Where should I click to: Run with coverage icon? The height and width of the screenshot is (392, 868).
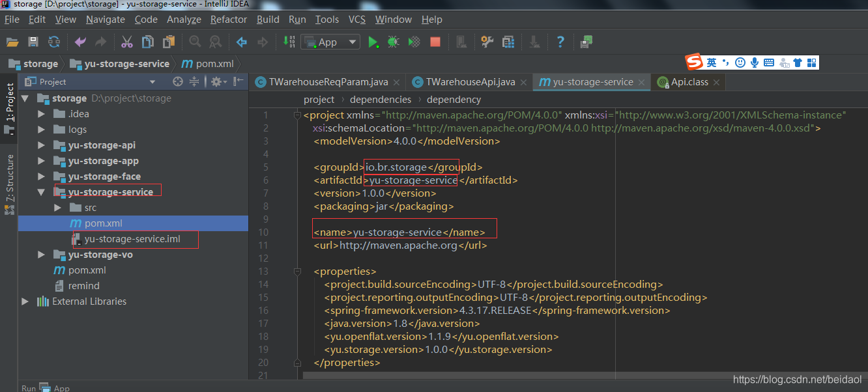(x=414, y=42)
